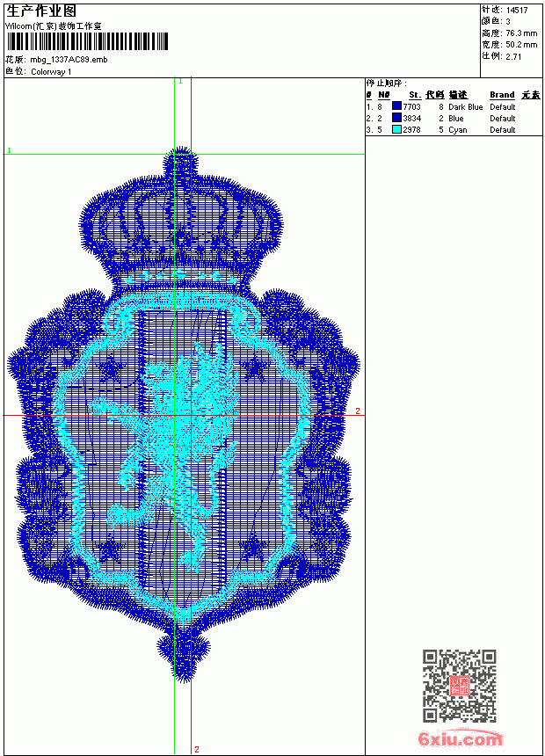Select the bottom-right star inside the shield
The height and width of the screenshot is (756, 545).
[253, 549]
